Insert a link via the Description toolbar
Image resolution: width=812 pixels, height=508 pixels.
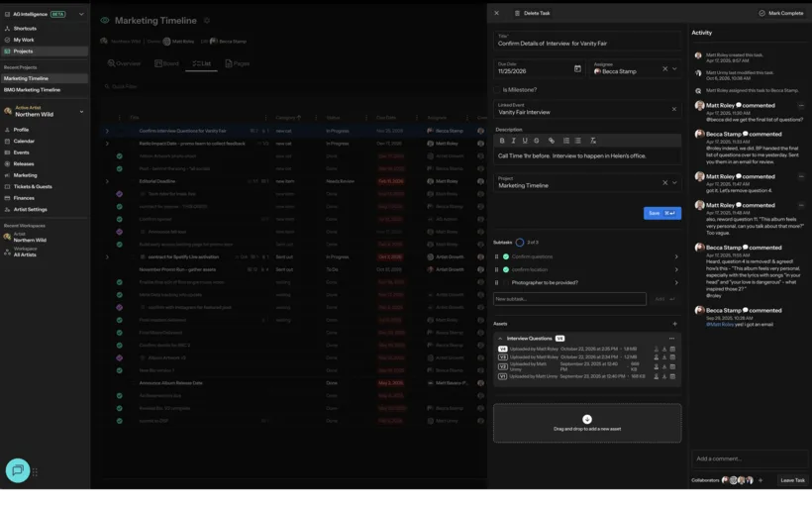click(551, 141)
